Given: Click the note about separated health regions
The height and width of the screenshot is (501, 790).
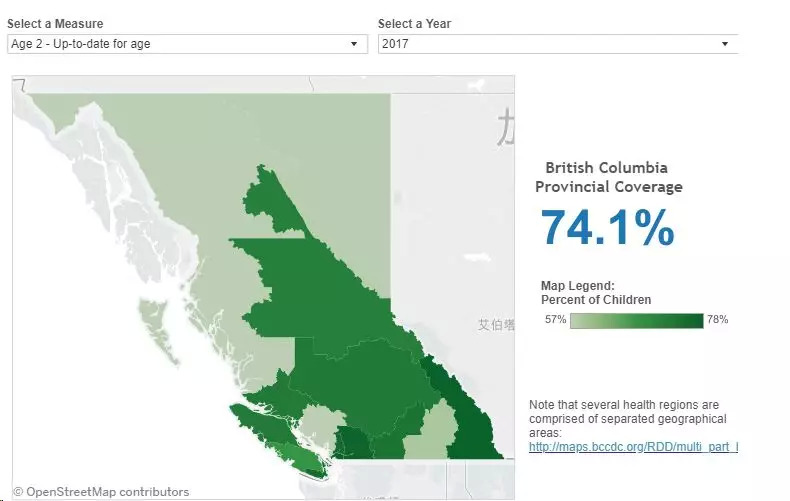Looking at the screenshot, I should click(627, 418).
